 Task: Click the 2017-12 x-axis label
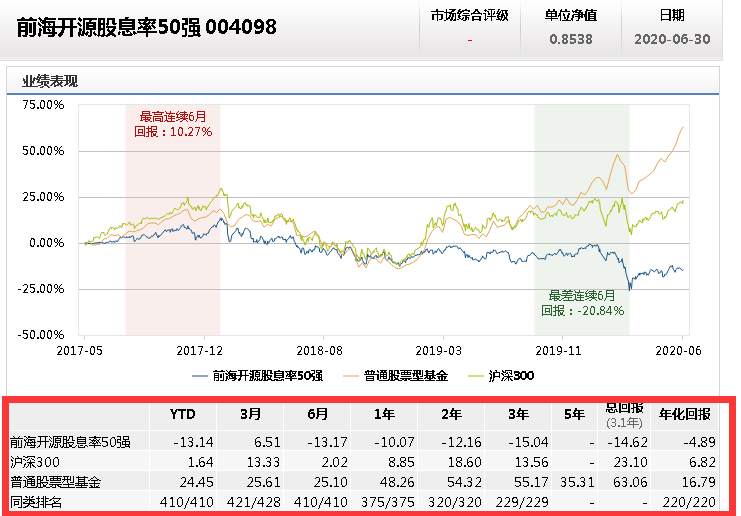[x=199, y=351]
